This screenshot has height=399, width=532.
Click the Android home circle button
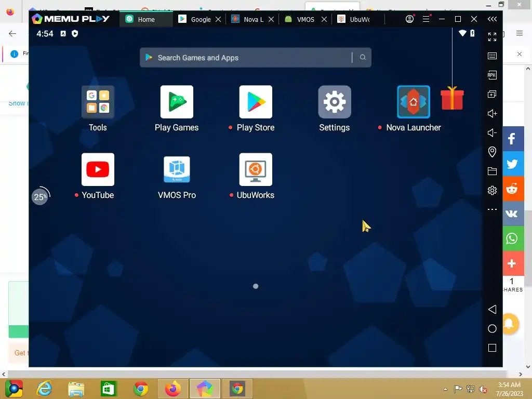click(493, 329)
